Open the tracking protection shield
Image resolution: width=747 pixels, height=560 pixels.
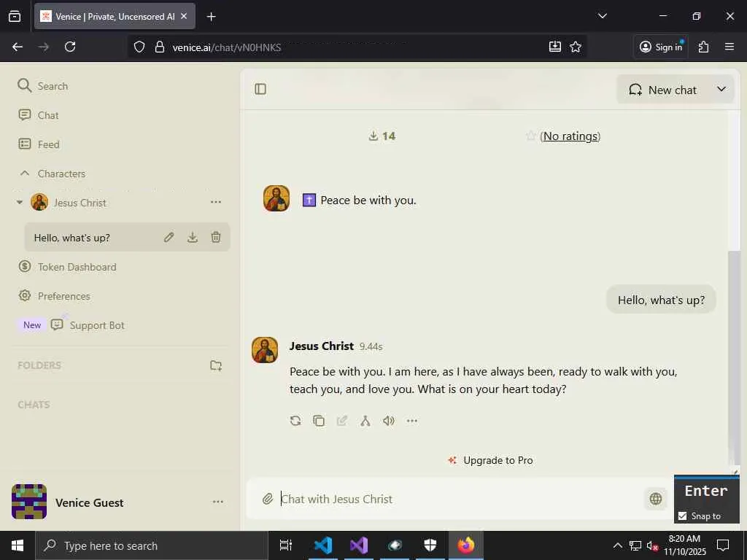click(x=139, y=47)
